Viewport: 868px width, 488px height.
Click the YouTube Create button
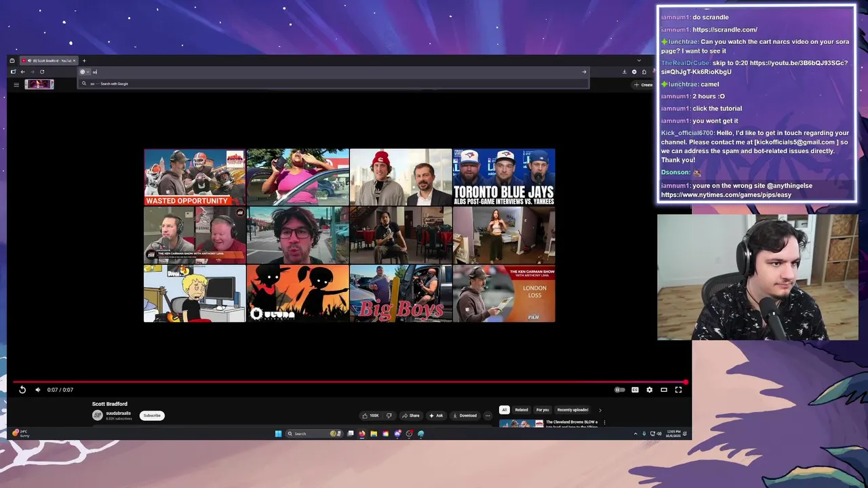point(643,85)
